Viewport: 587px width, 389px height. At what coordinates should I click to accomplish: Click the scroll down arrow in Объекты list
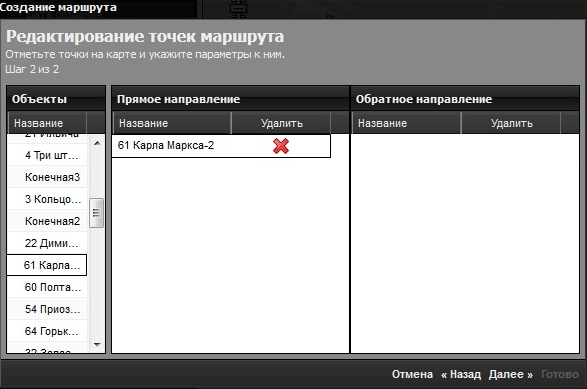[97, 345]
